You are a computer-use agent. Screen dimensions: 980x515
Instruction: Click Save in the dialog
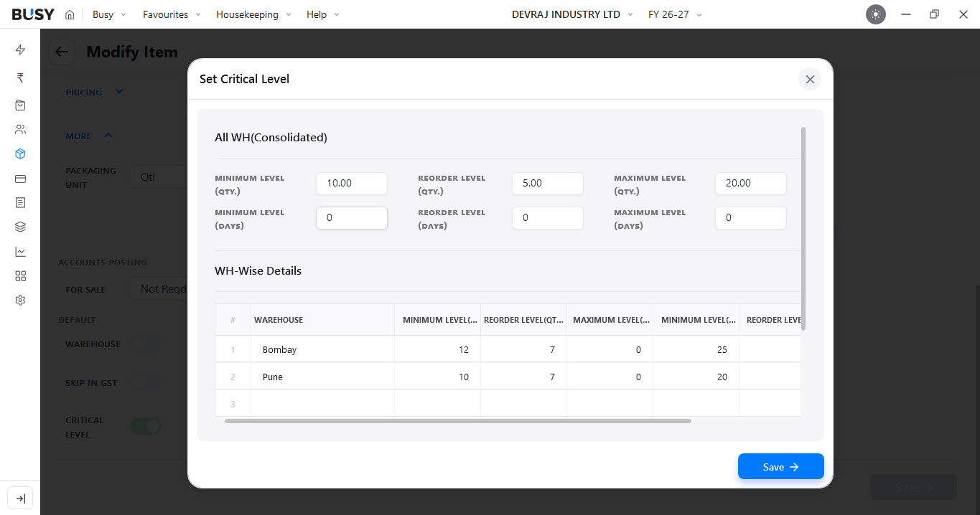(780, 466)
